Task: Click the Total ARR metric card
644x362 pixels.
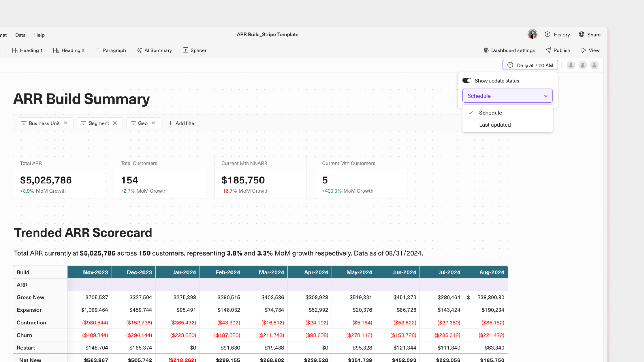Action: click(59, 178)
